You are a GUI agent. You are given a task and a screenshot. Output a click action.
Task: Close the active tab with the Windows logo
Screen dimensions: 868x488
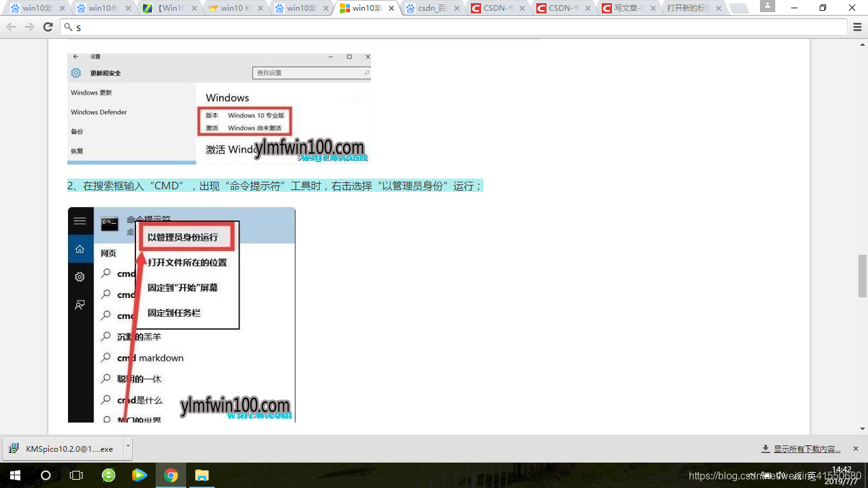391,9
